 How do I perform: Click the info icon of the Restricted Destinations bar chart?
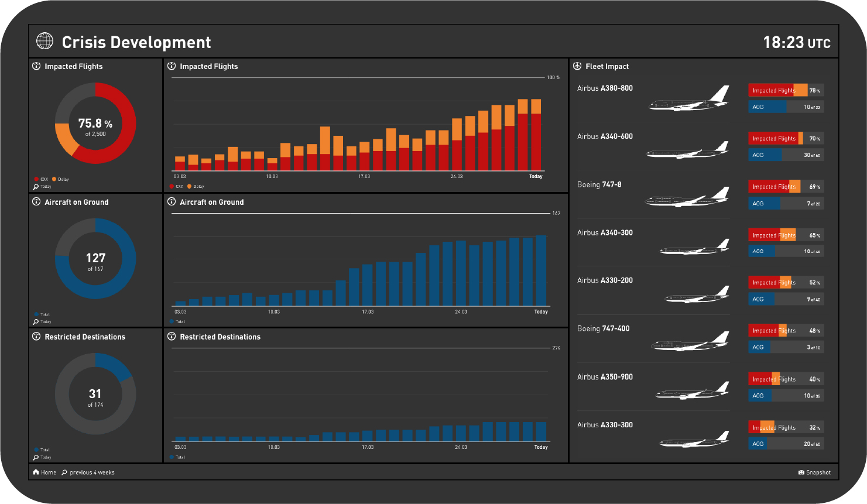click(x=172, y=337)
